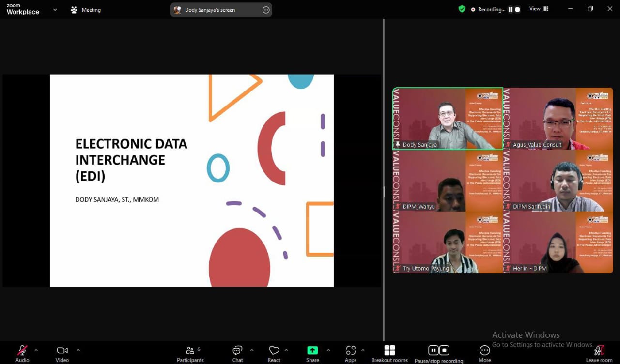Image resolution: width=620 pixels, height=364 pixels.
Task: Open Breakout rooms
Action: pyautogui.click(x=389, y=353)
